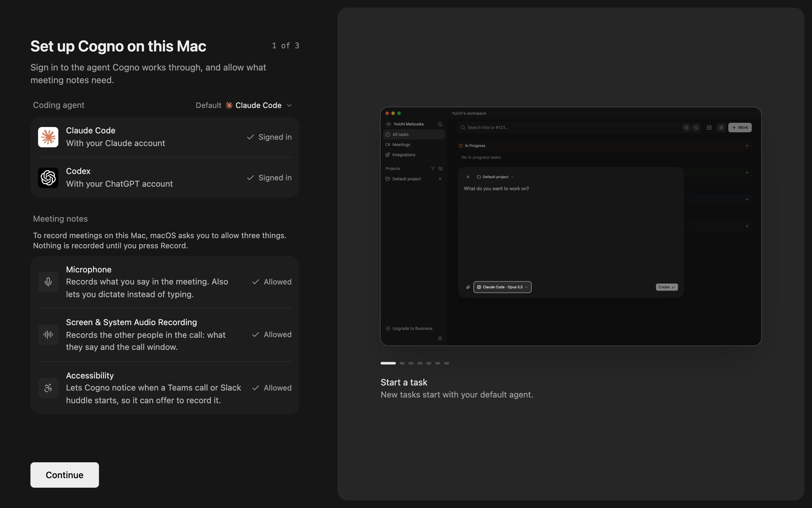Open Integrations in preview sidebar
812x508 pixels.
tap(414, 155)
